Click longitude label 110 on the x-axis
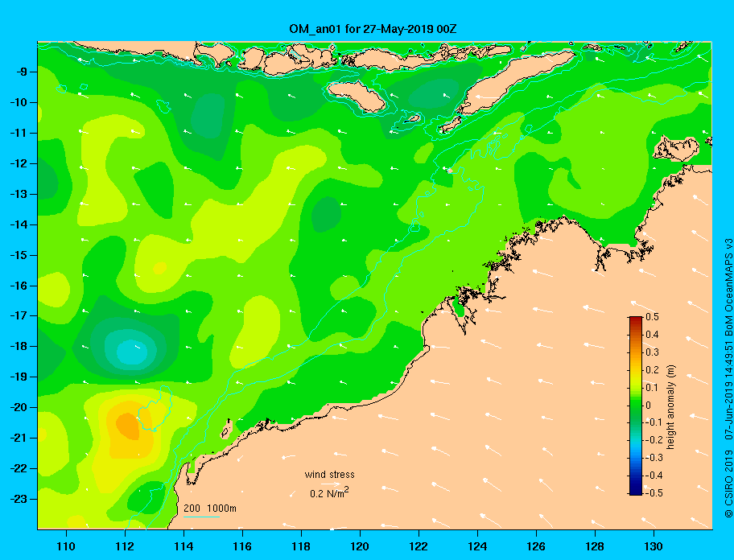The height and width of the screenshot is (560, 734). [66, 546]
